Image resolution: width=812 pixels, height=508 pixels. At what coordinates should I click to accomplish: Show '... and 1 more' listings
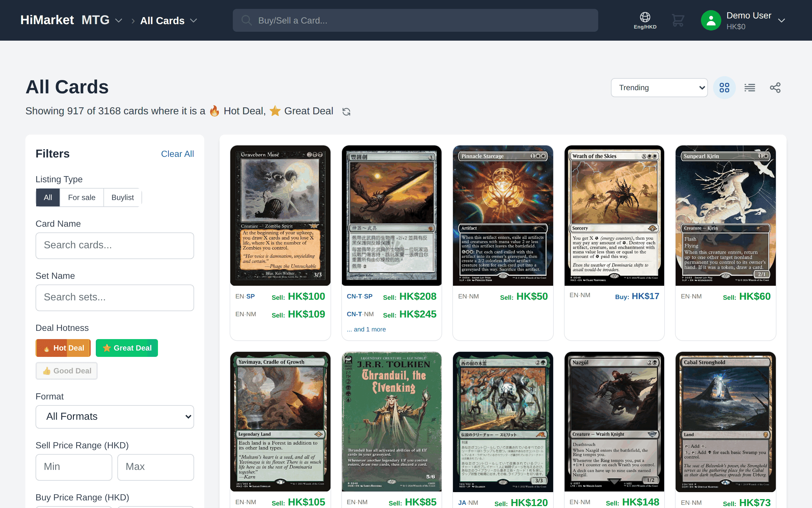[366, 330]
